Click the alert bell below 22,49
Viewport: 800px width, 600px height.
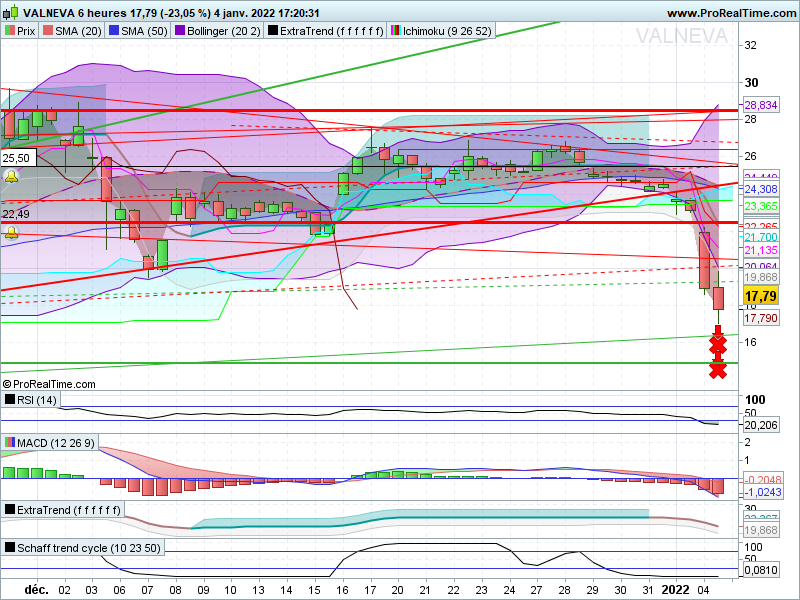[11, 233]
